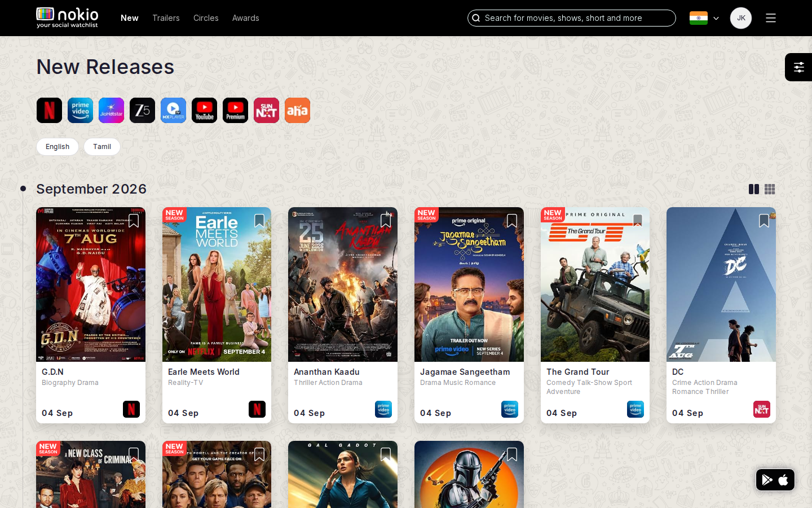Viewport: 812px width, 508px height.
Task: Bookmark Jagamae Sangeetham to watchlist
Action: pos(512,221)
